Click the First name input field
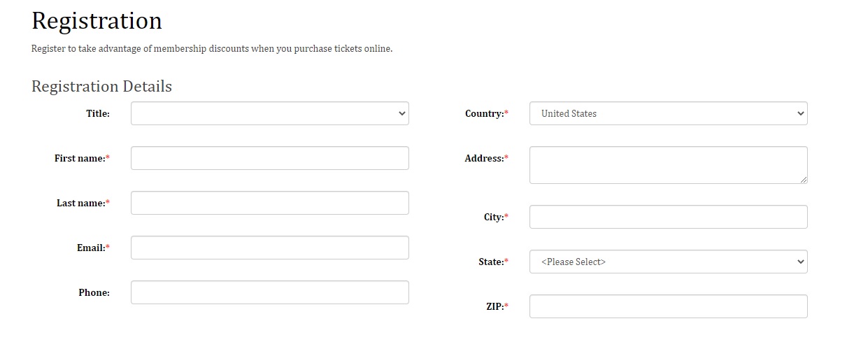This screenshot has height=342, width=868. 269,158
